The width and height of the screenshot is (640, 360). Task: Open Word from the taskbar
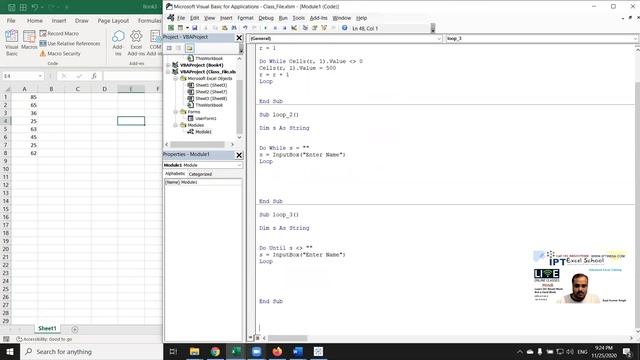[x=298, y=351]
